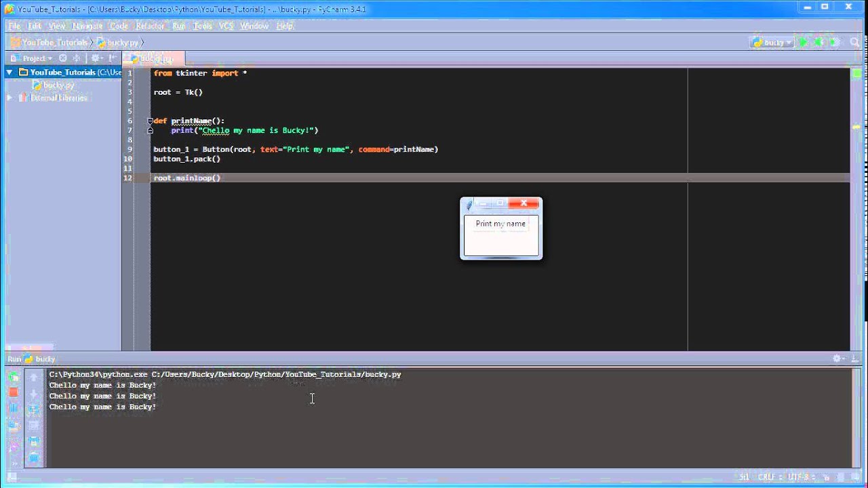Hide the Run tool window
This screenshot has width=868, height=488.
tap(855, 359)
